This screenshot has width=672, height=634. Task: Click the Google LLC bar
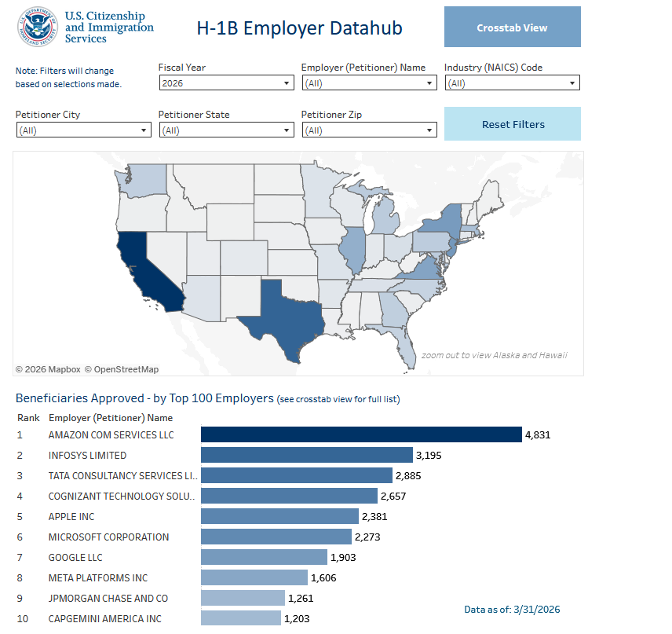264,557
